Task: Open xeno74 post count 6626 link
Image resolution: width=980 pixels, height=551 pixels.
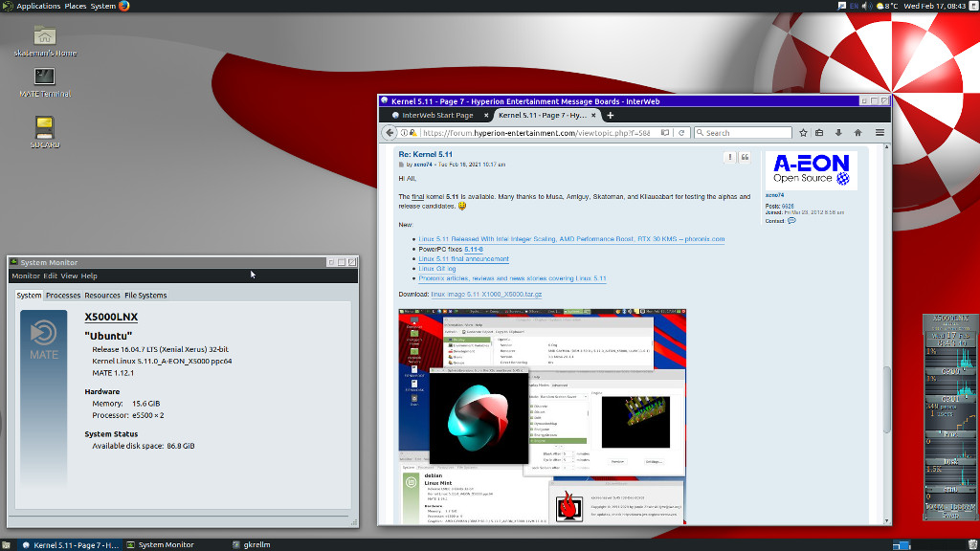Action: point(788,207)
